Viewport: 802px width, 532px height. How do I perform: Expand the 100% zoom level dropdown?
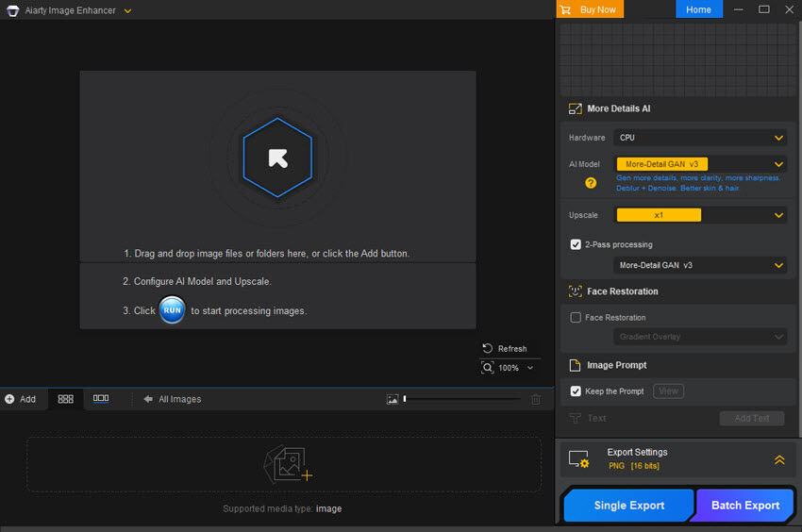[x=529, y=368]
